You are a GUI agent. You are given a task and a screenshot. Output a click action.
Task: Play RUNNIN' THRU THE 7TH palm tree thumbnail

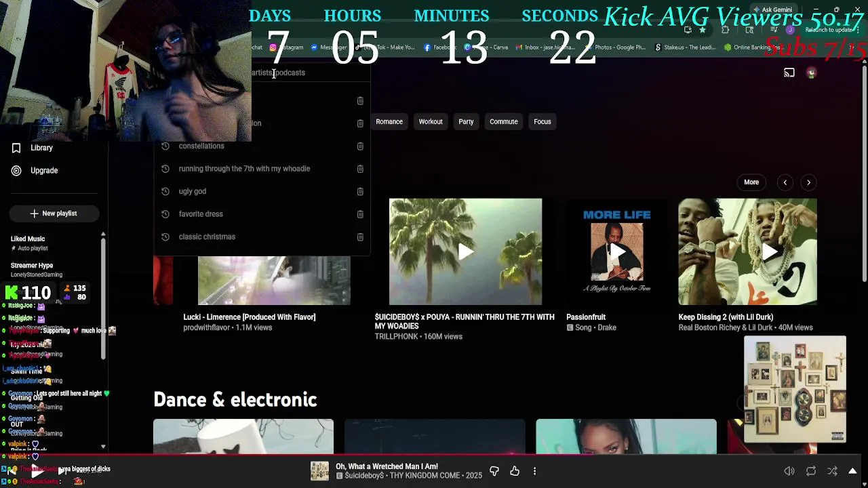coord(465,252)
